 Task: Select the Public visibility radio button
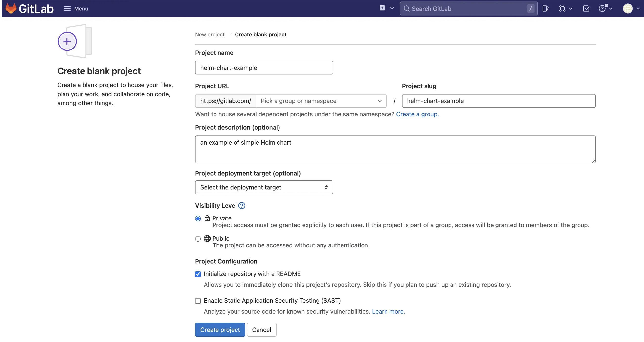[198, 239]
